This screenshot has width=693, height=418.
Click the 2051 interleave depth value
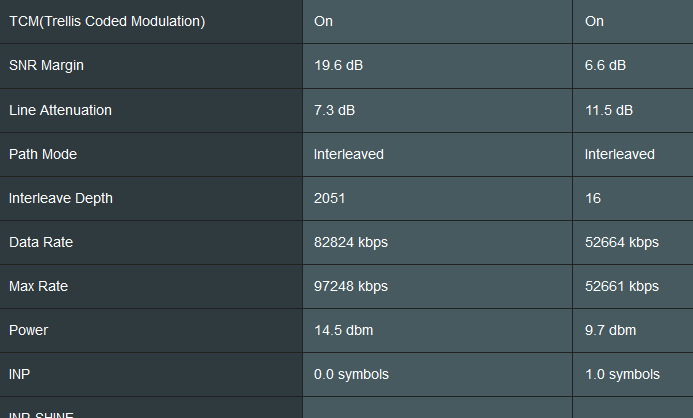click(329, 198)
